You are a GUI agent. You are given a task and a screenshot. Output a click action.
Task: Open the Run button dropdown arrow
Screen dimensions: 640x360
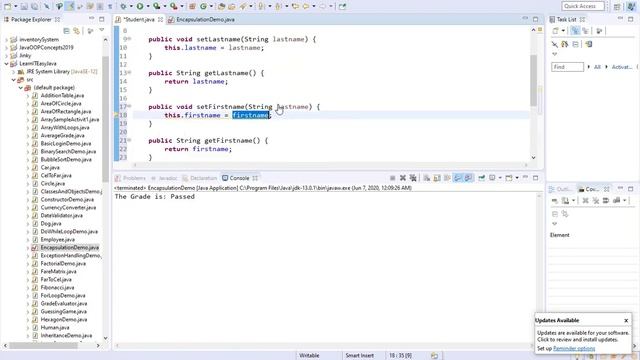148,7
